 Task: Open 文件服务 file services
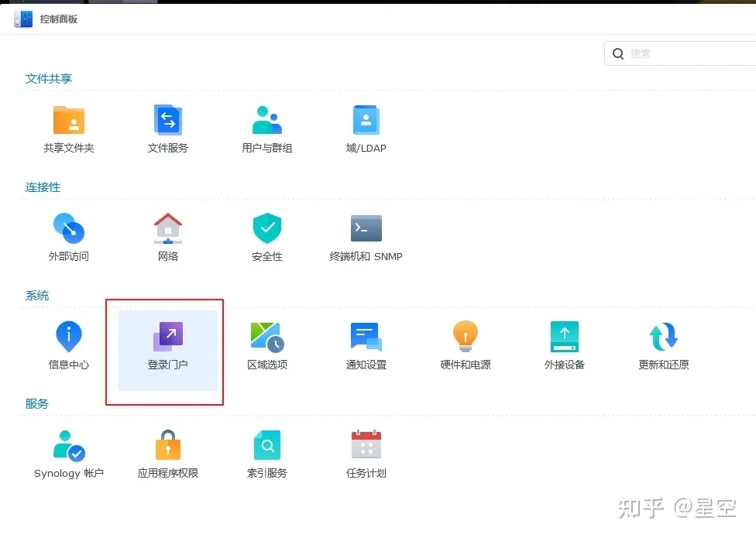click(168, 122)
